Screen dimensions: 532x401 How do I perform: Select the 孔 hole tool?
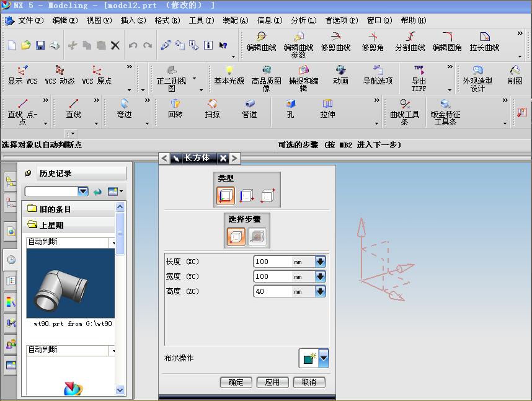click(x=290, y=108)
